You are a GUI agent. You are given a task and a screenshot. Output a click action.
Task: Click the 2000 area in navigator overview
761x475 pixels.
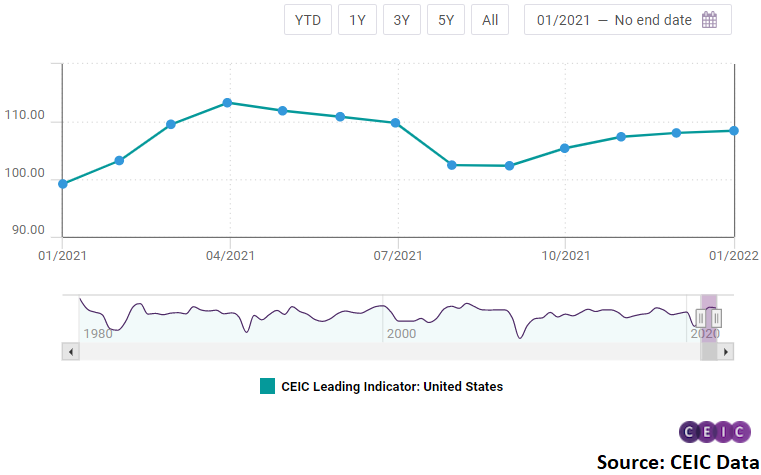(400, 320)
